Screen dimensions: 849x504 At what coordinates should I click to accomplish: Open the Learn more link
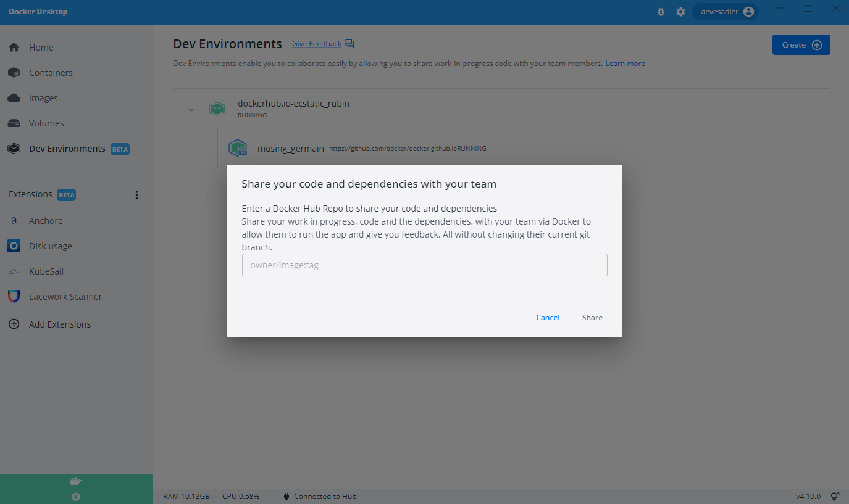pyautogui.click(x=625, y=64)
